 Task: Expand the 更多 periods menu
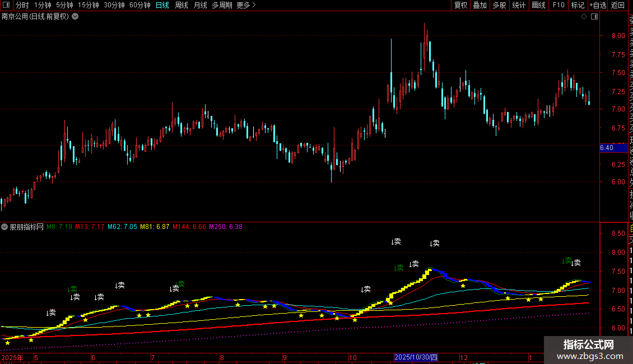pyautogui.click(x=246, y=6)
